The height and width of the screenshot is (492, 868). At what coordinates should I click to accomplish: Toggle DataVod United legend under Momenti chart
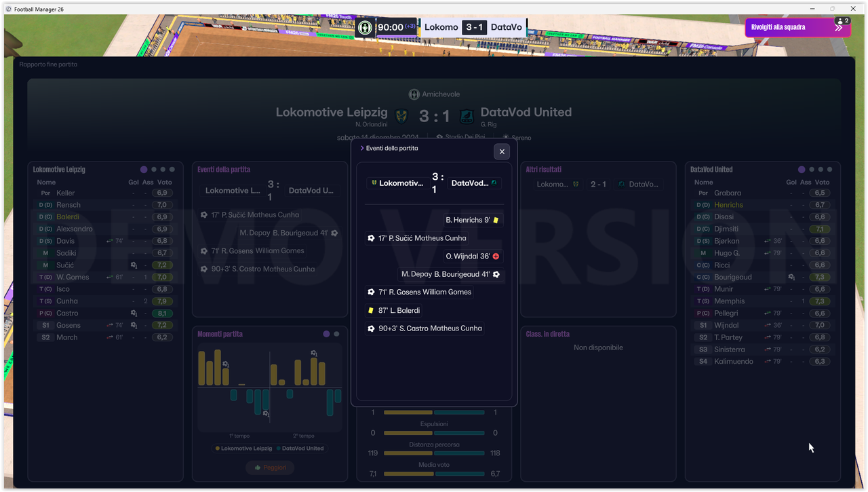[x=300, y=449]
